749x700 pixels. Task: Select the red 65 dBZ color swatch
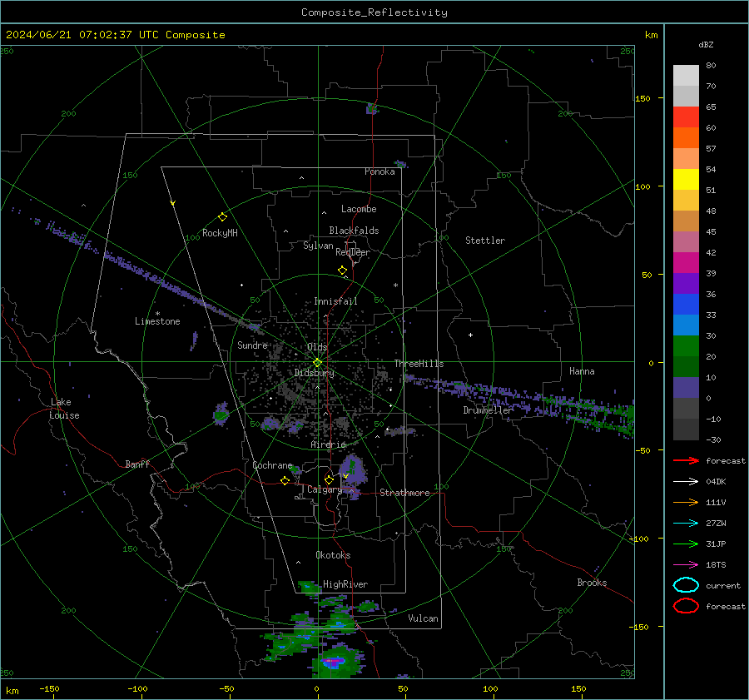coord(686,117)
